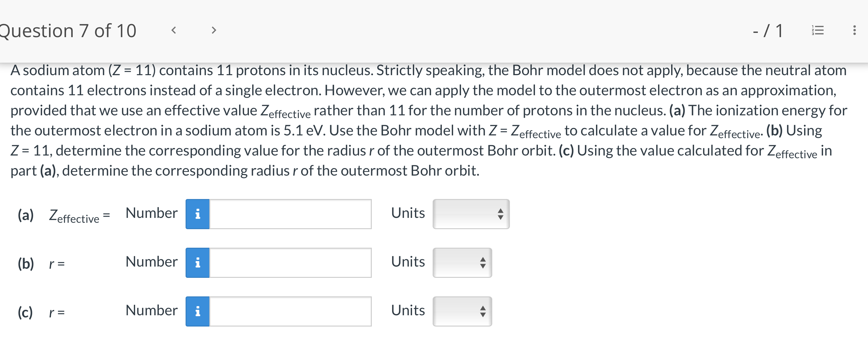Click the info icon for part (c) radius
Screen dimensions: 868x346
(x=197, y=312)
